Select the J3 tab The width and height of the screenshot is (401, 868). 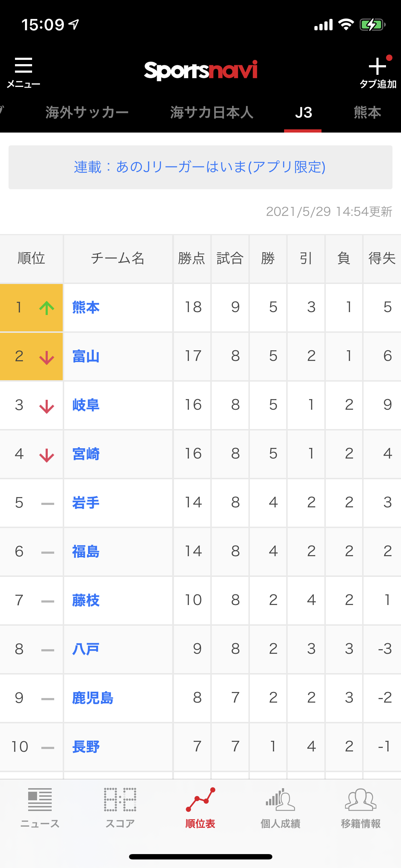[x=303, y=113]
